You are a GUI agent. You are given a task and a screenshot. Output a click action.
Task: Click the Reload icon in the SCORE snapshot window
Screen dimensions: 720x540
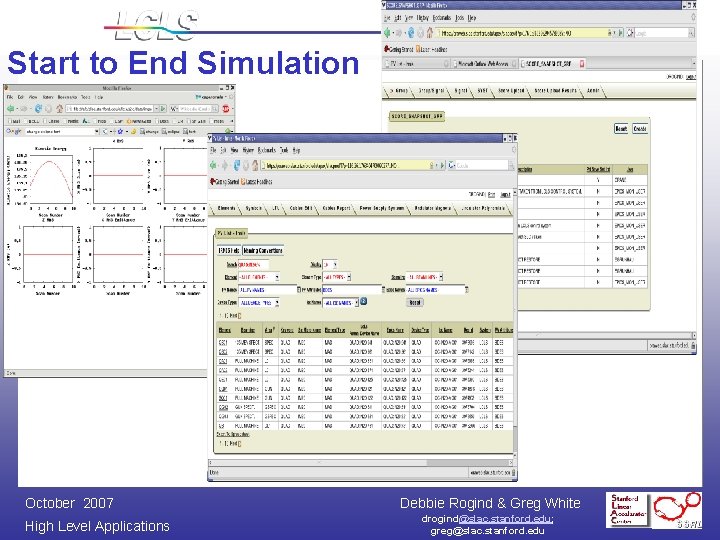[411, 33]
